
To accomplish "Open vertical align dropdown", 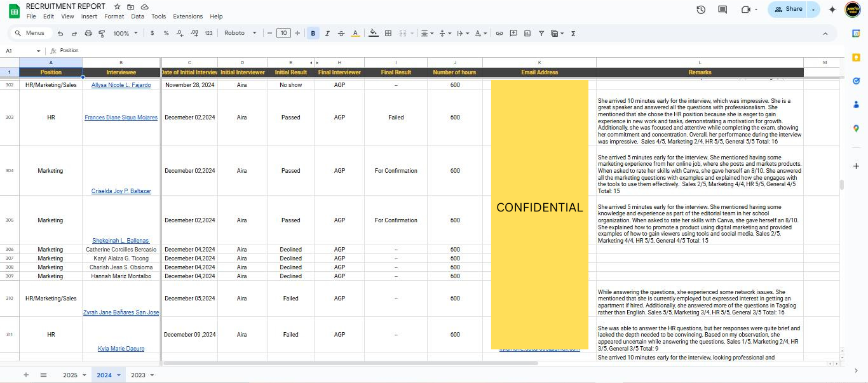I will 445,33.
